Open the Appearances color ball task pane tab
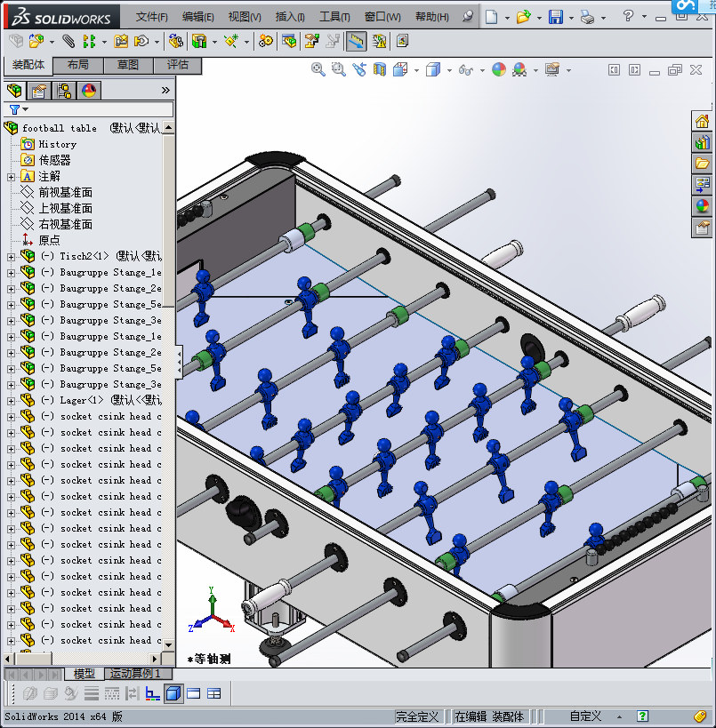This screenshot has width=716, height=728. click(703, 205)
